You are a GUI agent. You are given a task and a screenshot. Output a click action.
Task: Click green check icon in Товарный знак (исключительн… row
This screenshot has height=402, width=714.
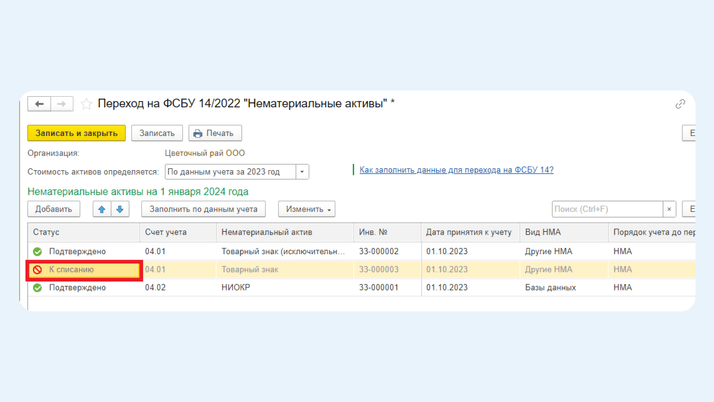click(37, 251)
